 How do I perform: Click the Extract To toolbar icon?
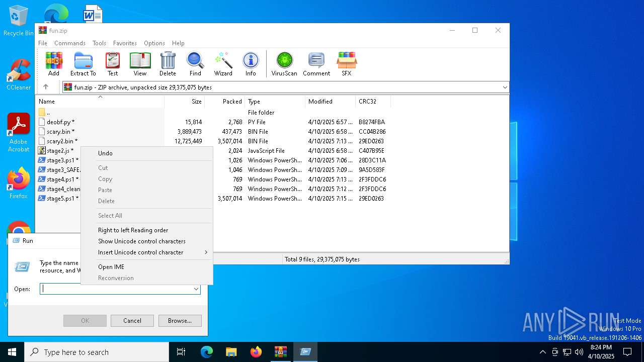(83, 64)
